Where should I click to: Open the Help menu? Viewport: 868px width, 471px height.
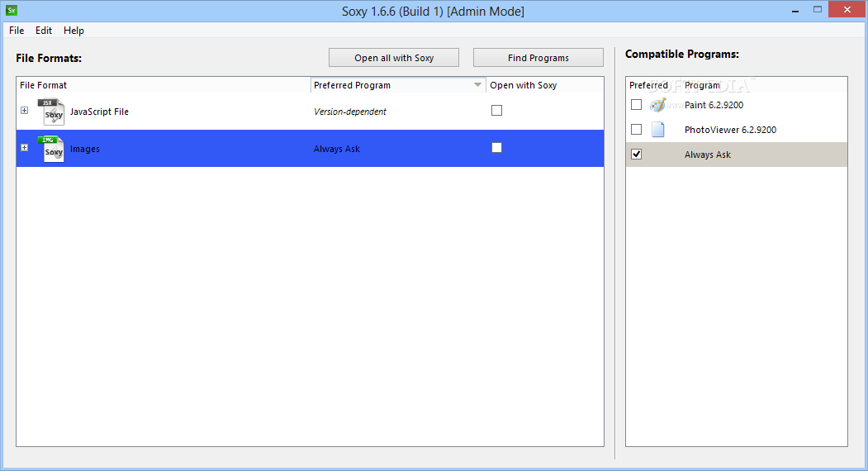pyautogui.click(x=74, y=31)
